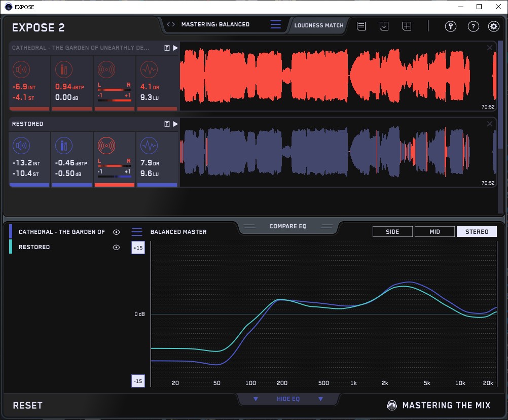
Task: Collapse the panel with Hide EQ
Action: click(287, 399)
